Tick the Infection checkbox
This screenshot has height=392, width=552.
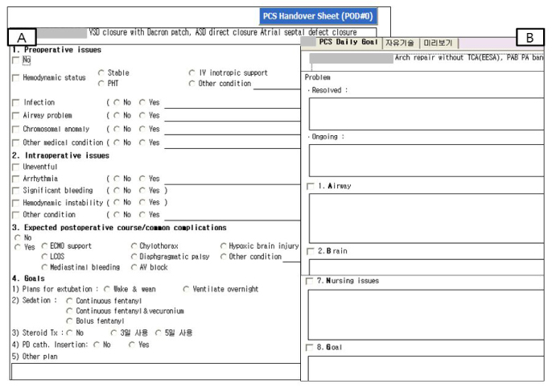(16, 102)
